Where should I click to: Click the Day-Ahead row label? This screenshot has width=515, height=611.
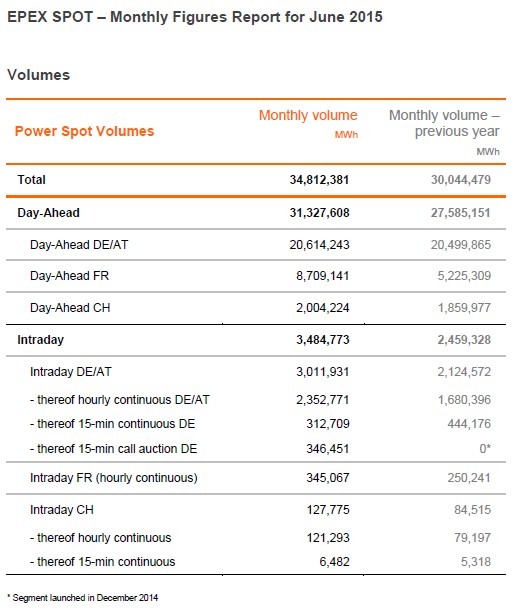(48, 213)
